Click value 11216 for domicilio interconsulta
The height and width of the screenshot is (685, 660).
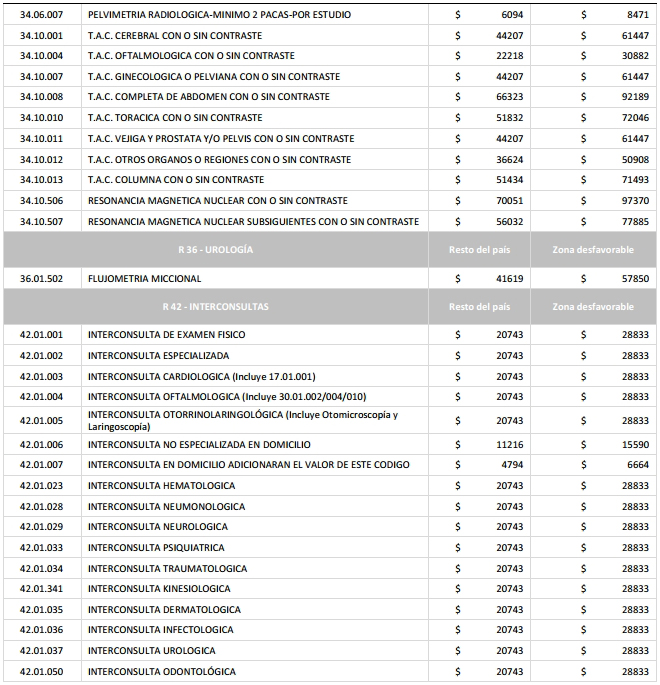[x=509, y=444]
